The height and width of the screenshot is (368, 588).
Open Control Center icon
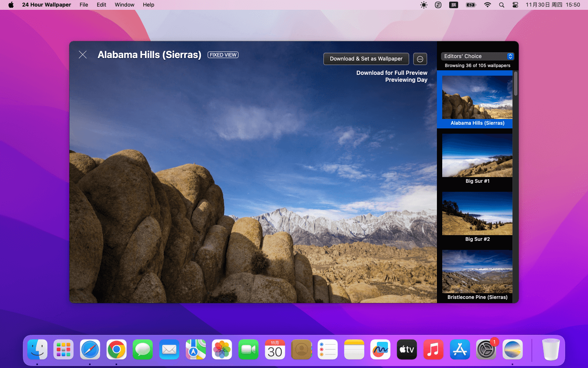[x=515, y=5]
